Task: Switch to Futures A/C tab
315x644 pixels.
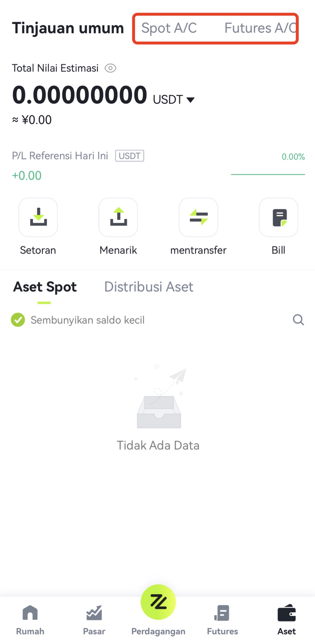Action: point(260,28)
